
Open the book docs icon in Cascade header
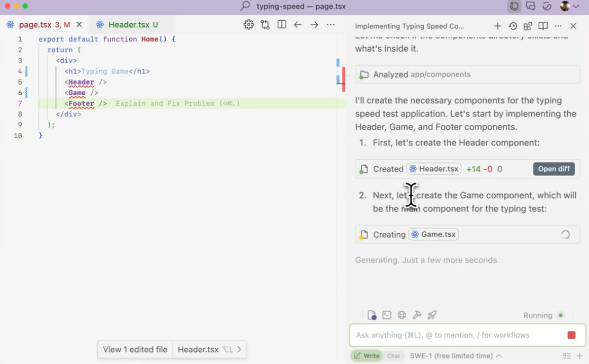[543, 26]
